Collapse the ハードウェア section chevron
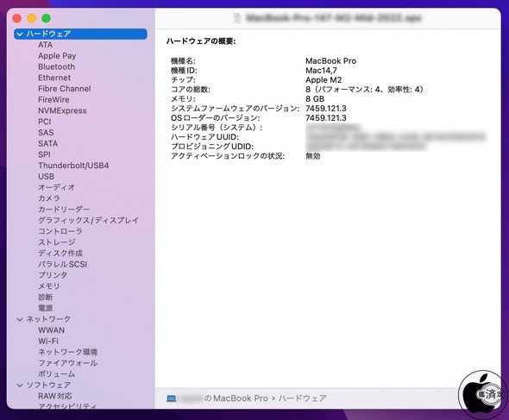Image resolution: width=509 pixels, height=420 pixels. click(20, 34)
